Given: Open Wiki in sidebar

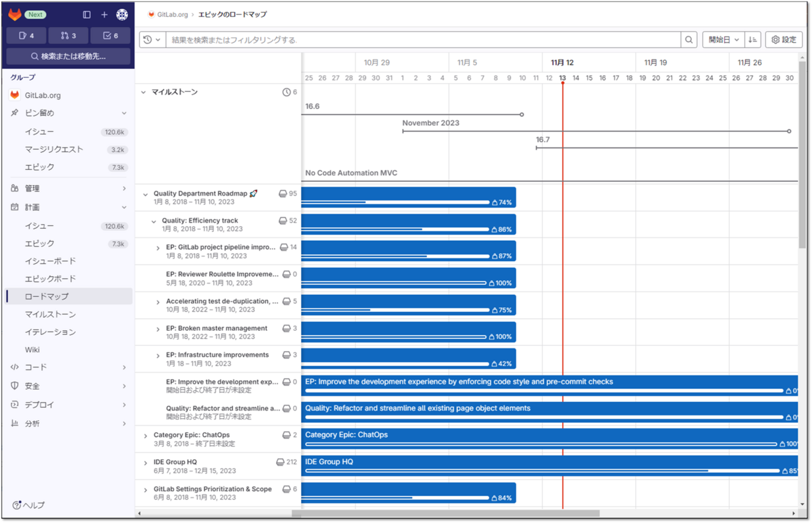Looking at the screenshot, I should tap(68, 350).
